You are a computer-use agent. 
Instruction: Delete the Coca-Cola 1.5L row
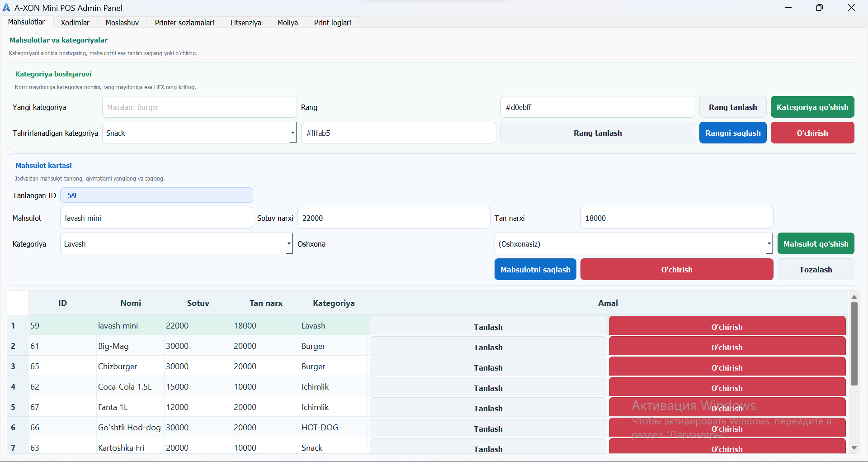pos(726,388)
